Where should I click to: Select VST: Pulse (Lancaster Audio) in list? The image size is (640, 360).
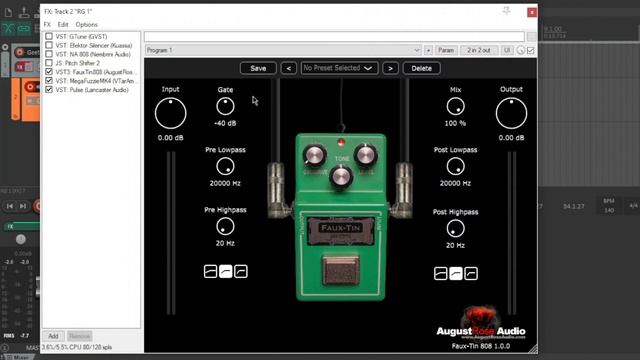point(92,90)
